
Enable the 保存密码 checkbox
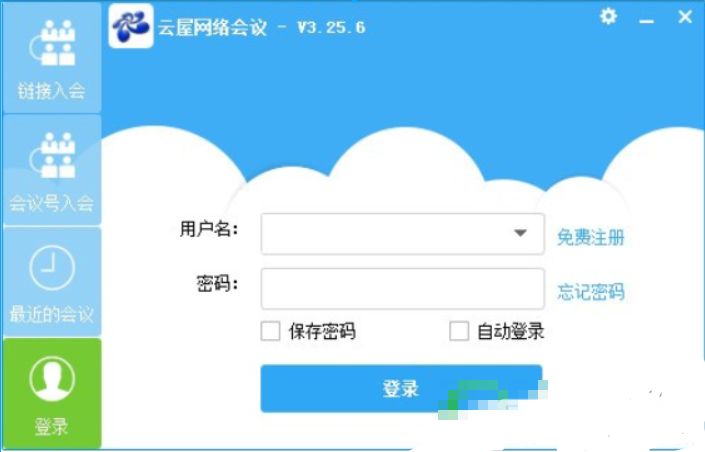pyautogui.click(x=271, y=331)
